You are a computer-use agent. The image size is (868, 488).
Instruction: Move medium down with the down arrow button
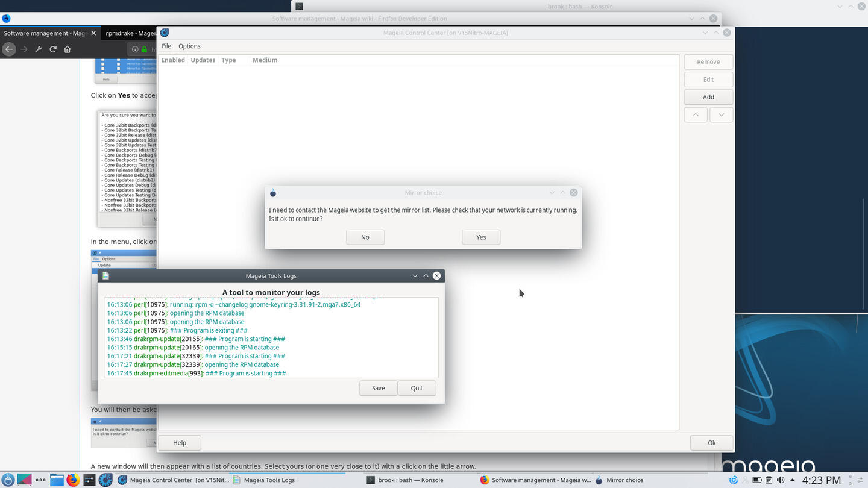pos(722,114)
